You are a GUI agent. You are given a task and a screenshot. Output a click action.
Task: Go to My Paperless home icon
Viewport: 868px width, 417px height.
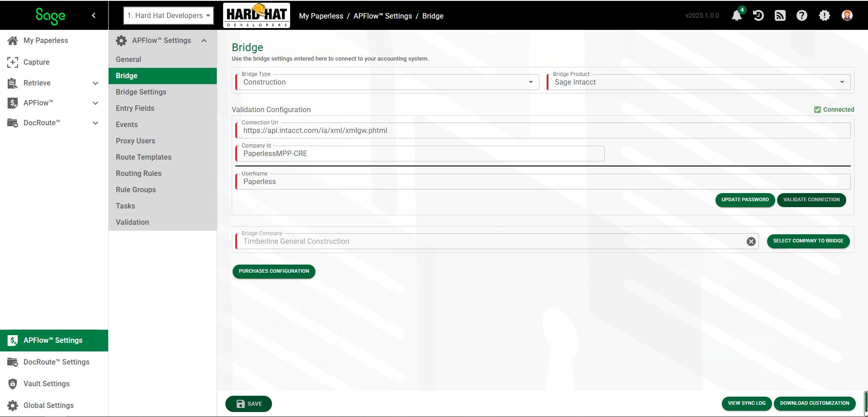click(13, 40)
